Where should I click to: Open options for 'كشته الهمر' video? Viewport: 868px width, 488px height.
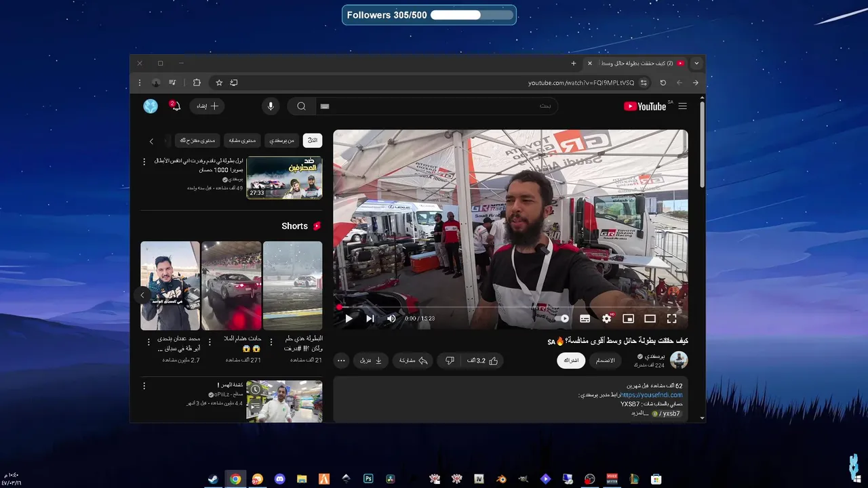[x=144, y=386]
